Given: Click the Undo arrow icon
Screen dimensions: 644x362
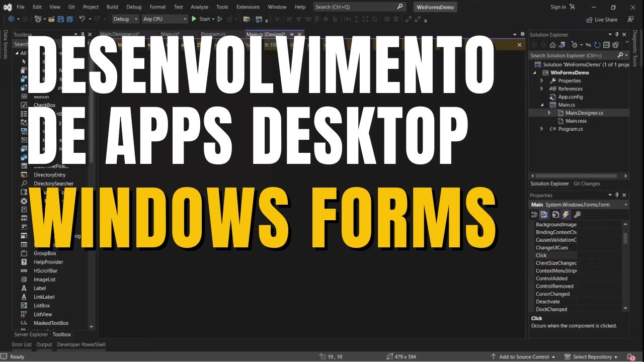Looking at the screenshot, I should 82,19.
